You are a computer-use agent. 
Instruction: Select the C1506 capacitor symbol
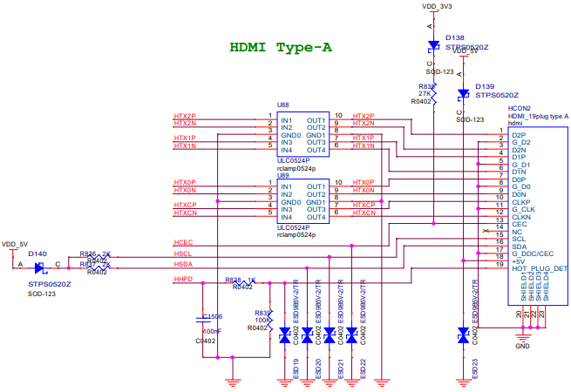point(203,320)
